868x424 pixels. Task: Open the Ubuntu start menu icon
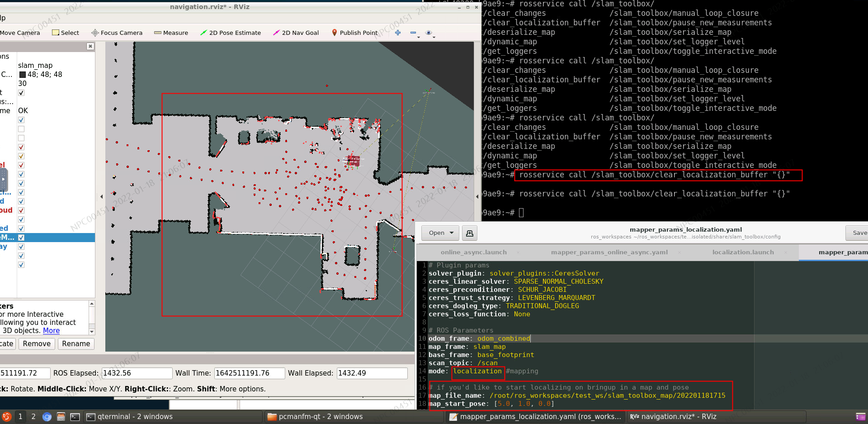(6, 417)
